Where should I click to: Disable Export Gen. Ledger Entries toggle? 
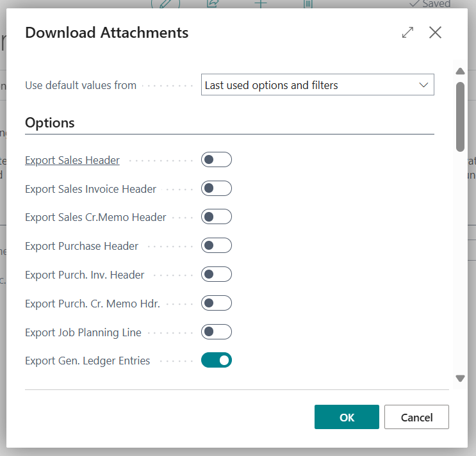click(x=217, y=360)
